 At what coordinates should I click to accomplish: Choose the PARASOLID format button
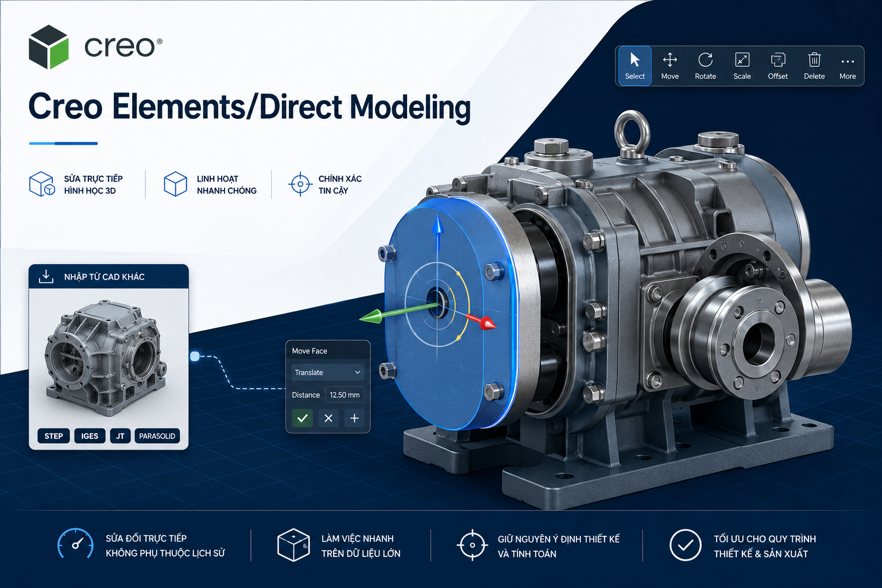click(157, 436)
